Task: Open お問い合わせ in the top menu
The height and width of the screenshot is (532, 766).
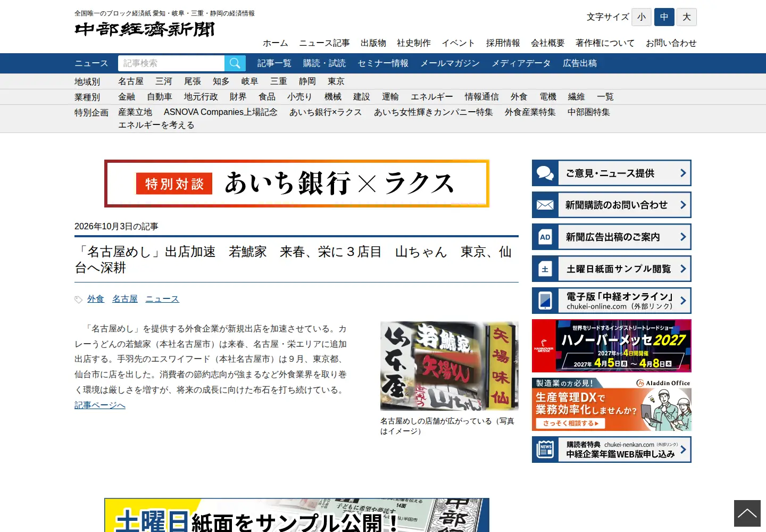Action: pyautogui.click(x=671, y=43)
